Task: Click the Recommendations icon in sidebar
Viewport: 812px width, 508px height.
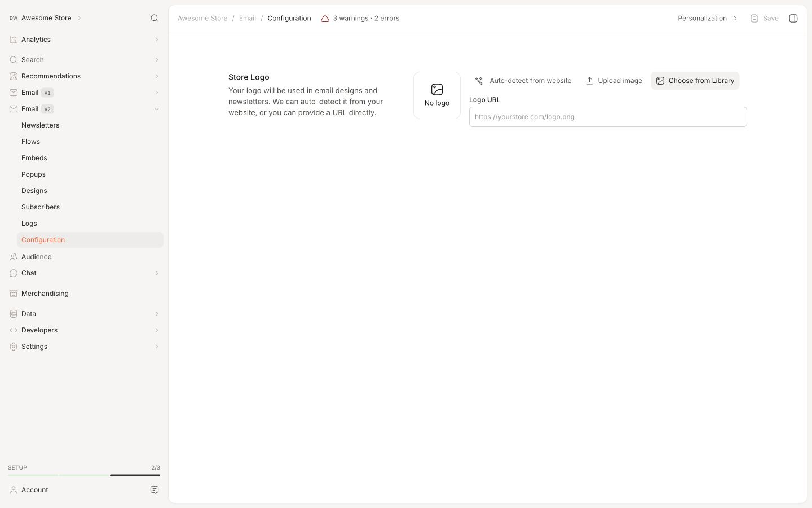Action: pos(14,76)
